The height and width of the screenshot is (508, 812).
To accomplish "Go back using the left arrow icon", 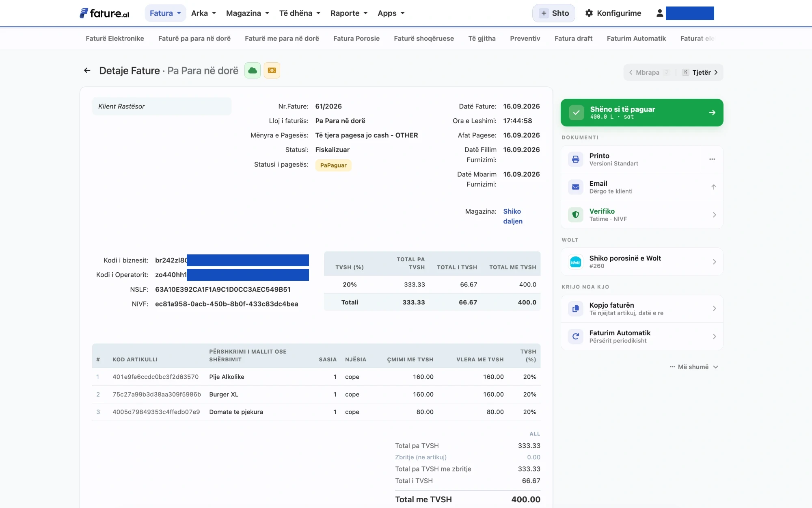I will pyautogui.click(x=87, y=70).
